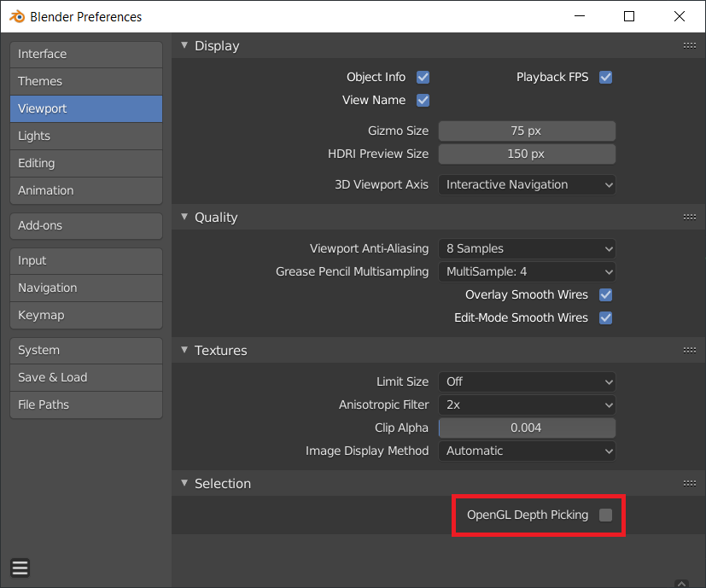Open the Add-ons tab
706x588 pixels.
[86, 225]
